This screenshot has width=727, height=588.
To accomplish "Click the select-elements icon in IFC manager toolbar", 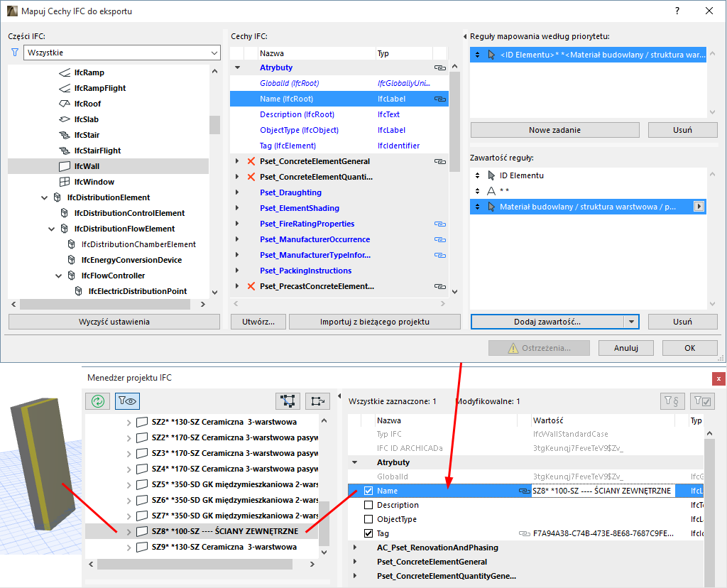I will click(x=288, y=401).
